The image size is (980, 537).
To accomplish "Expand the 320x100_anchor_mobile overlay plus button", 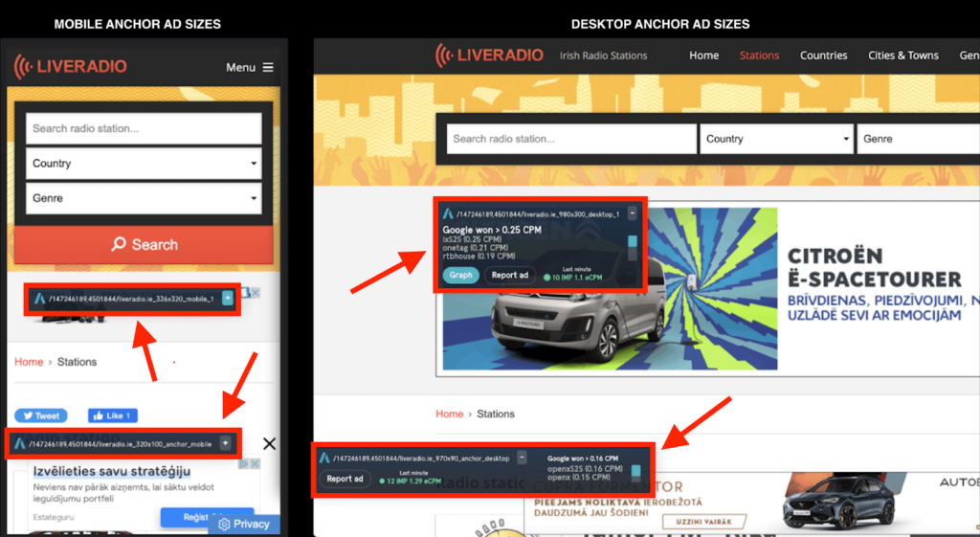I will (226, 443).
